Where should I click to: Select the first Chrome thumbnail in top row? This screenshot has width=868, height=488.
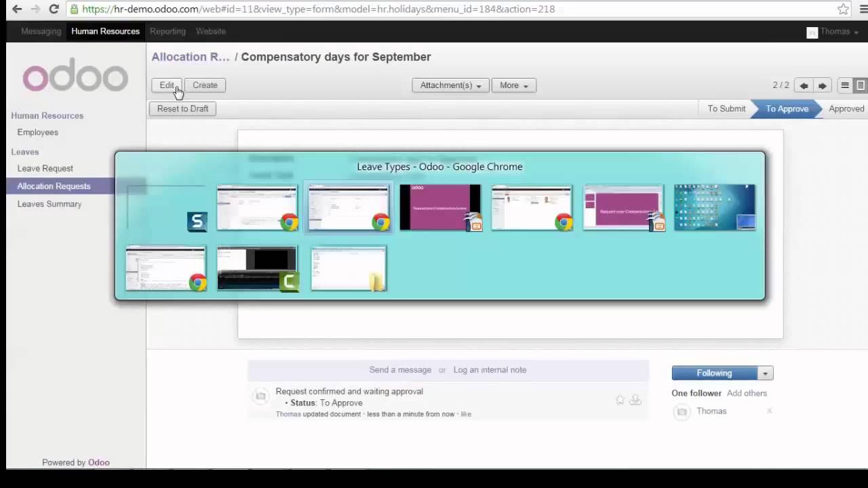point(257,207)
